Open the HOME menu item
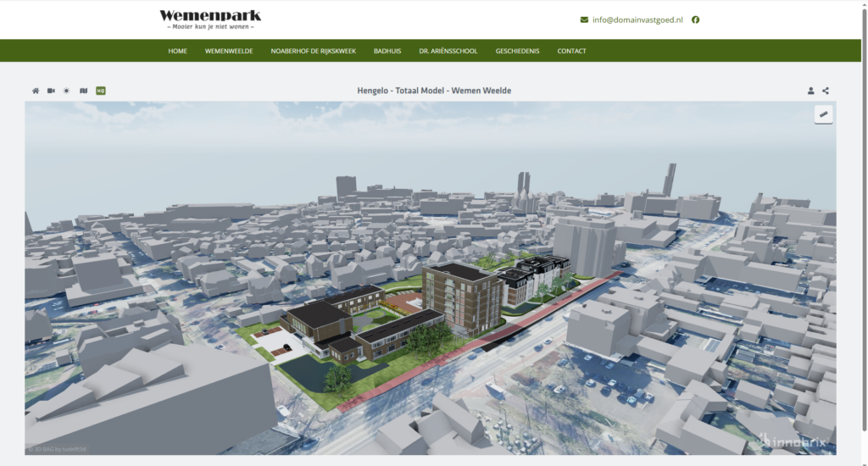This screenshot has height=466, width=868. coord(177,51)
